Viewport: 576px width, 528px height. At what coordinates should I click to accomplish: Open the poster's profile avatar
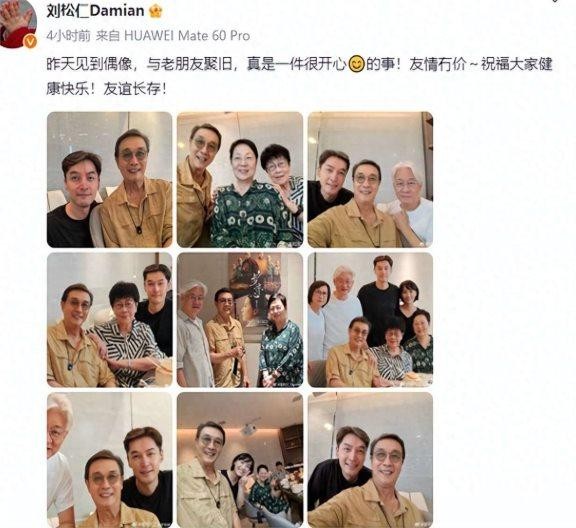18,22
